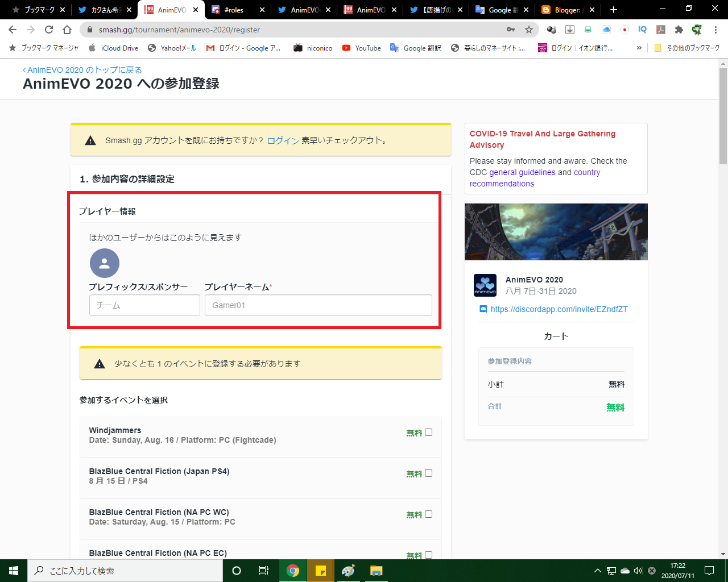Screen dimensions: 728x582
Task: Open the その他のブックマーク folder
Action: pyautogui.click(x=687, y=48)
